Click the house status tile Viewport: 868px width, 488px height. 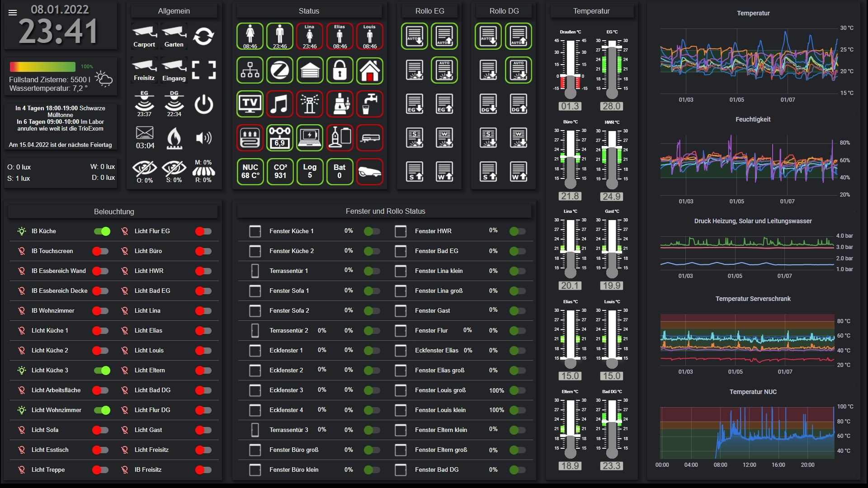[x=370, y=70]
